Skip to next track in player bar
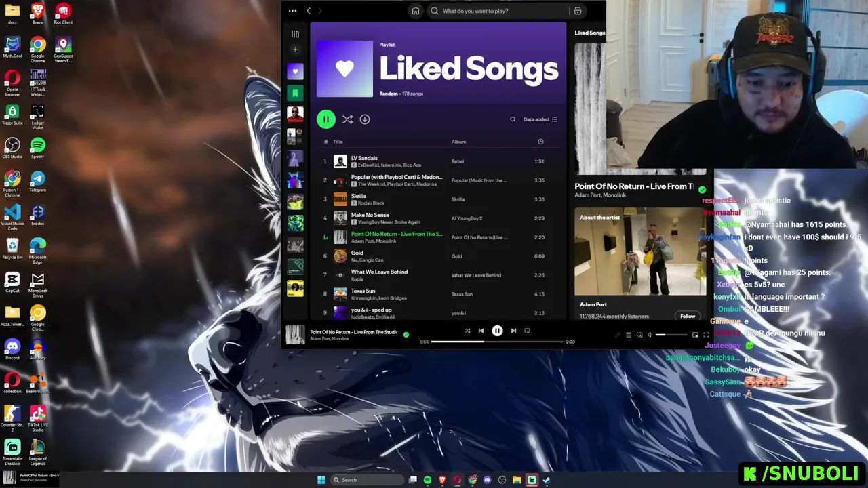The height and width of the screenshot is (488, 868). [513, 331]
